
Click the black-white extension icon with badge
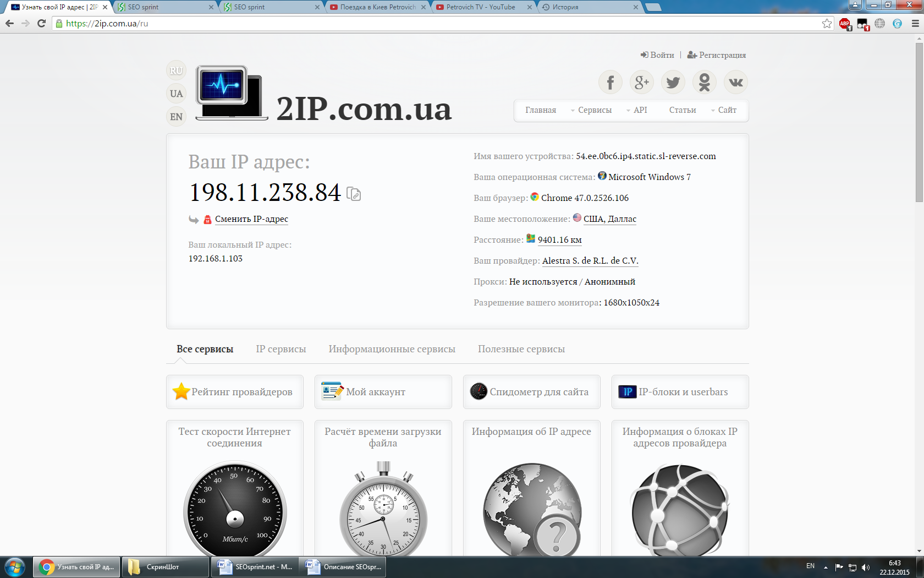pos(862,24)
